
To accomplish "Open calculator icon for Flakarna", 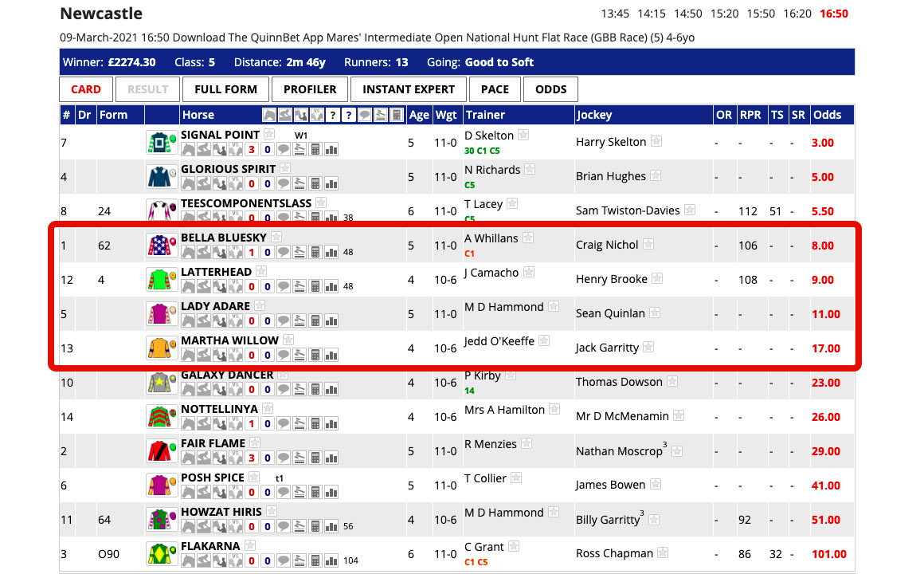I will click(x=315, y=560).
